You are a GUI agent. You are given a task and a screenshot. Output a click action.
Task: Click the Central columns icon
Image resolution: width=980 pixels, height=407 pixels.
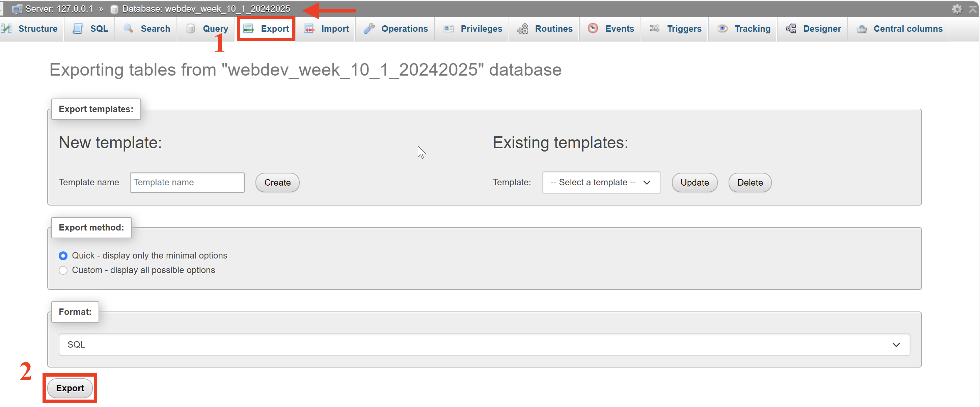tap(862, 29)
